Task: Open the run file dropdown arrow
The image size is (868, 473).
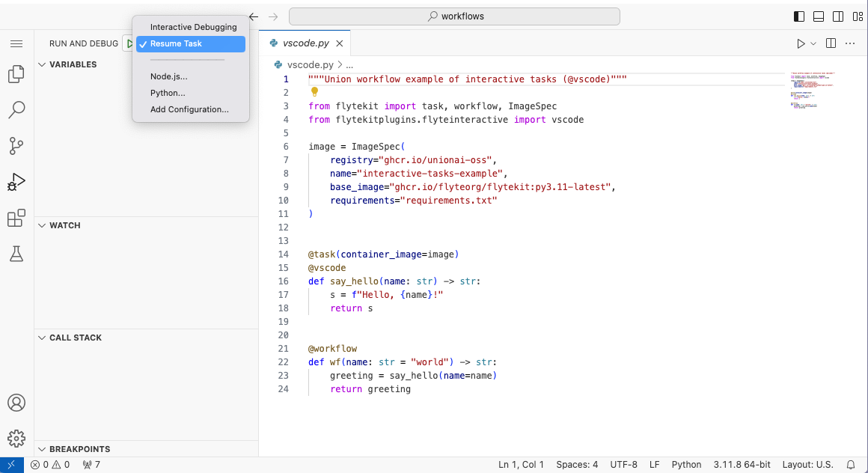Action: (x=814, y=44)
